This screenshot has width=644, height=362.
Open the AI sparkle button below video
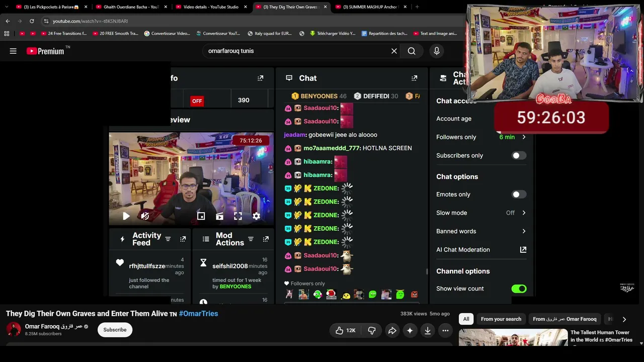click(410, 330)
